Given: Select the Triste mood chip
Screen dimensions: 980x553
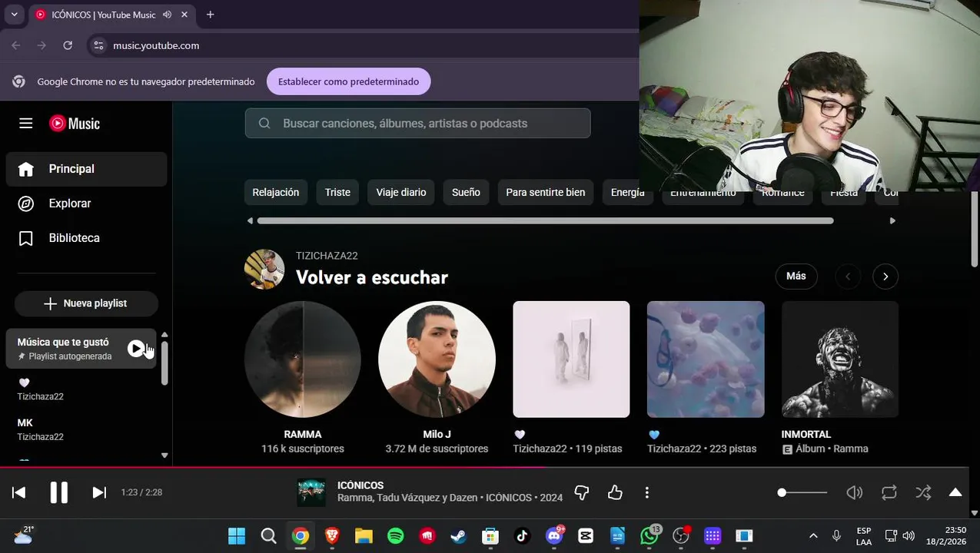Looking at the screenshot, I should [x=337, y=192].
